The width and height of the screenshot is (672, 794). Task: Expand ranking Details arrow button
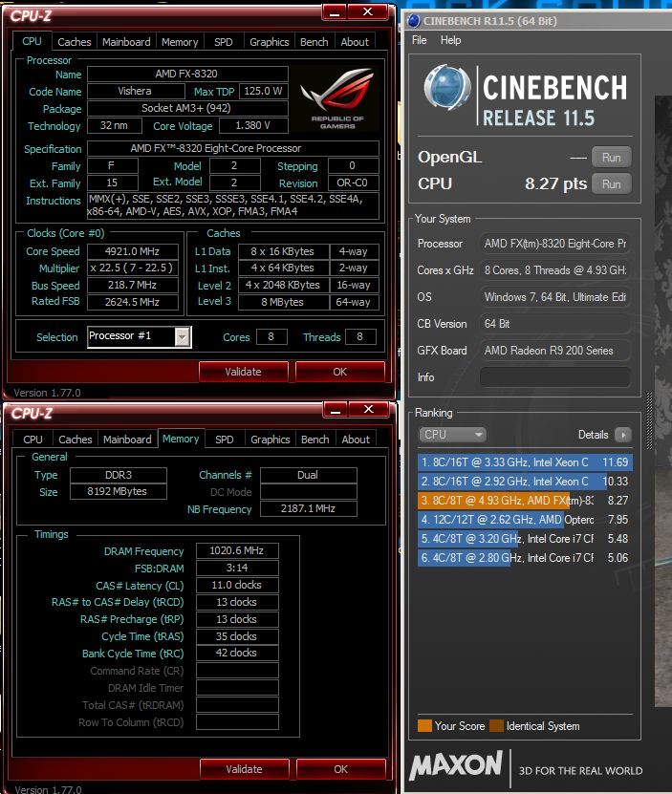coord(623,435)
